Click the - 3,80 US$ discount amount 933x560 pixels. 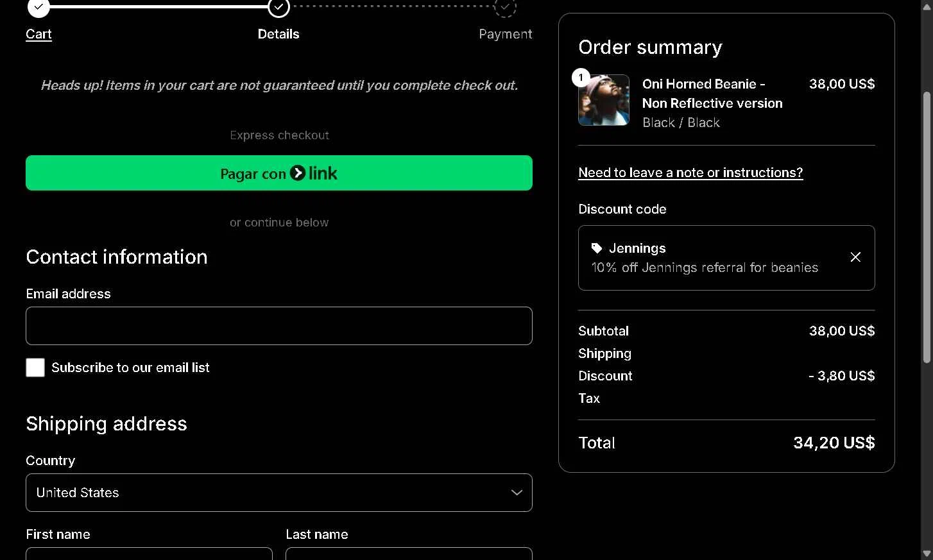(x=842, y=376)
